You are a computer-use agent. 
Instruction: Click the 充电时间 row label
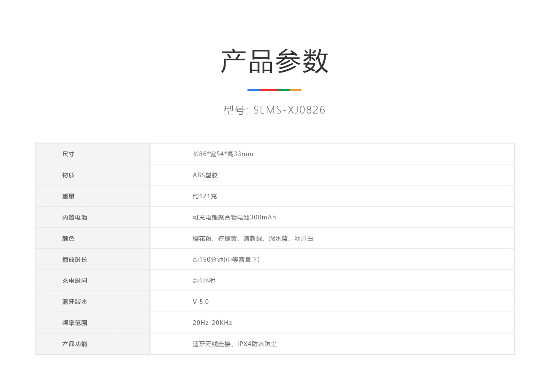click(75, 281)
